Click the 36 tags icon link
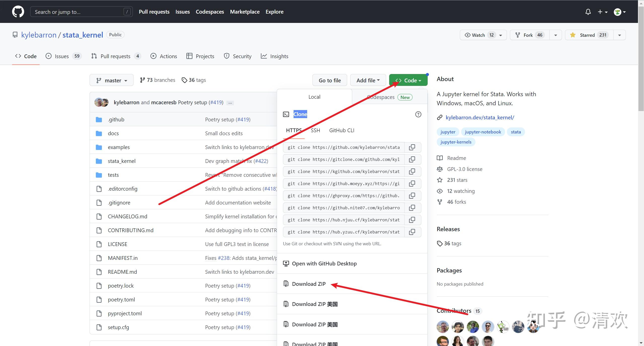 pyautogui.click(x=194, y=80)
